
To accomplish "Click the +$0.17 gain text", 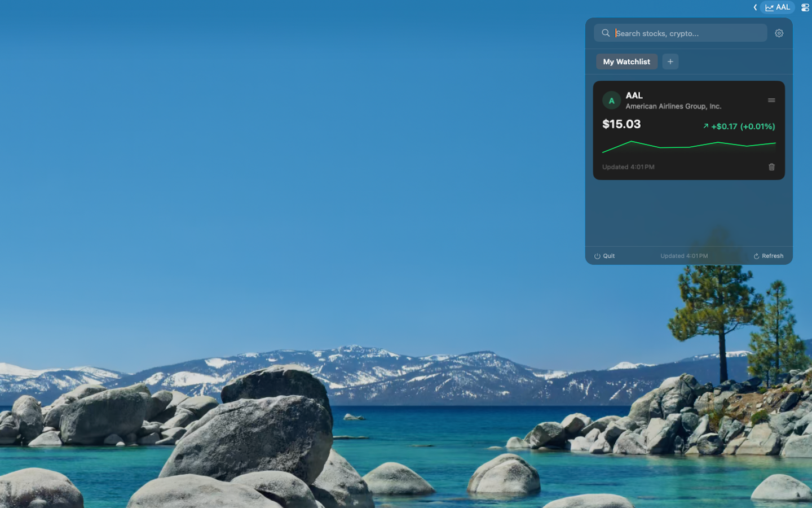I will point(723,126).
